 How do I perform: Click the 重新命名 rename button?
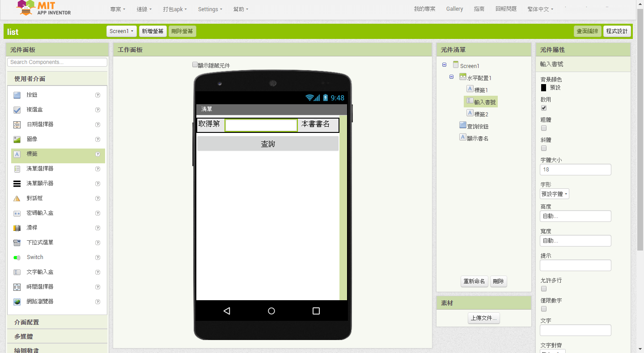[x=474, y=281]
